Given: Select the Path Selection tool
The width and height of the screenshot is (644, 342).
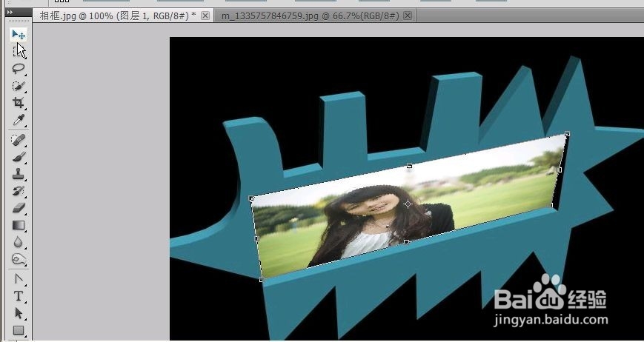Looking at the screenshot, I should (x=19, y=313).
